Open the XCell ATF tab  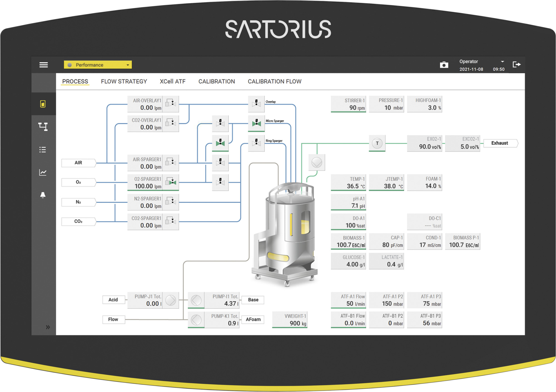(x=172, y=81)
